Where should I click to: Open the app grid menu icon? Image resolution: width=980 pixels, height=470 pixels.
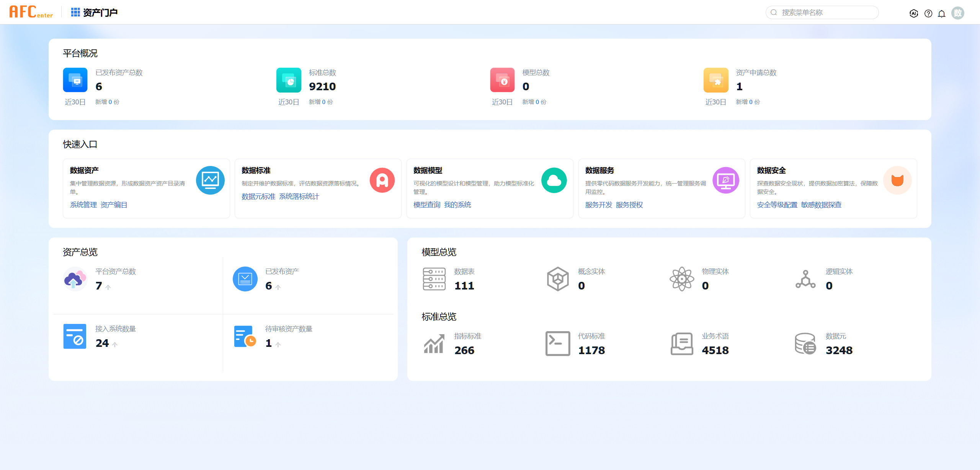coord(75,12)
